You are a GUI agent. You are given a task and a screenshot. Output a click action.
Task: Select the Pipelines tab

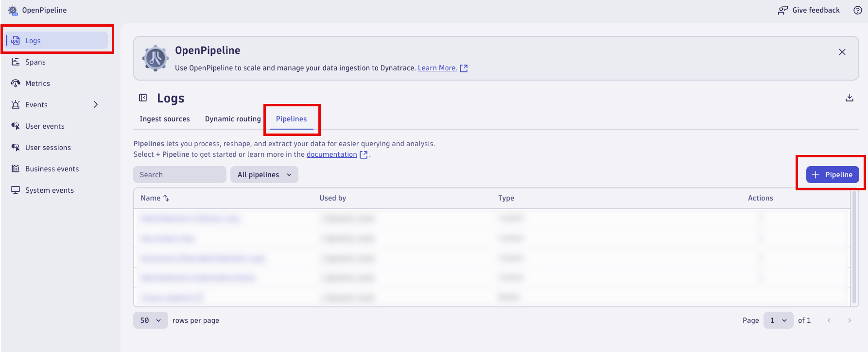pos(292,119)
